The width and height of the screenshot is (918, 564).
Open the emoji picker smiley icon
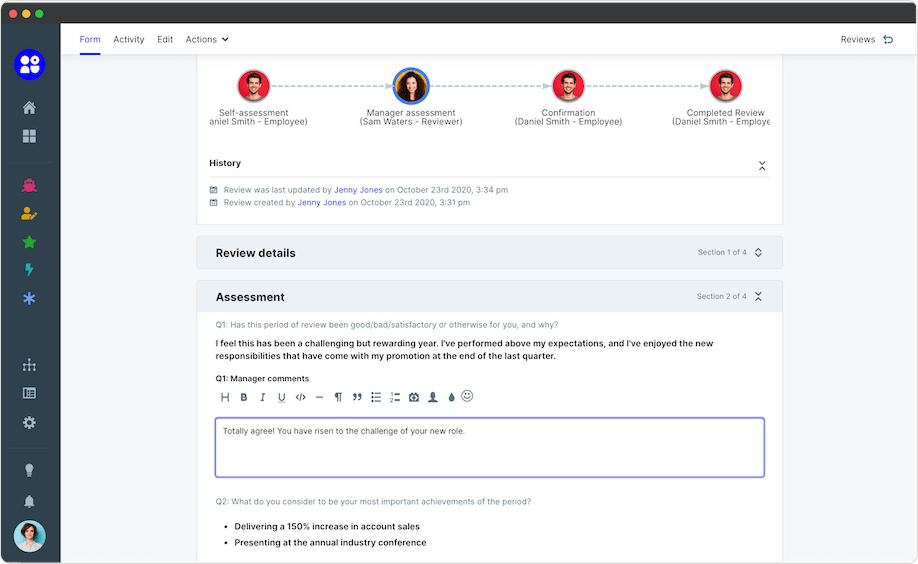click(x=467, y=396)
